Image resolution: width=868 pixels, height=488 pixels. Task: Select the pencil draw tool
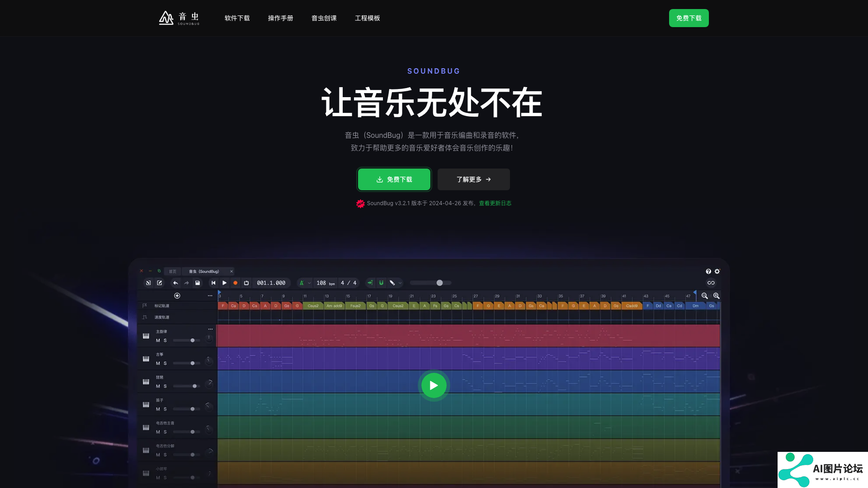(392, 283)
